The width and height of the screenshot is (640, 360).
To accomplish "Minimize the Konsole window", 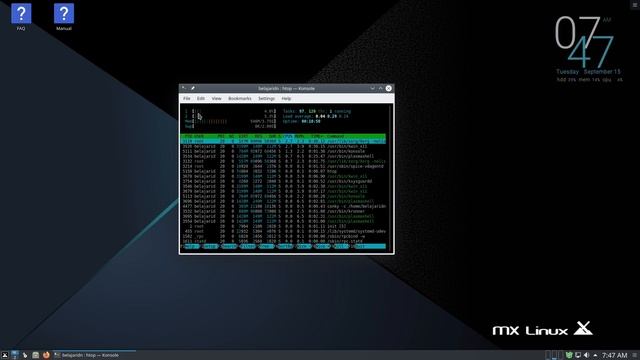I will pyautogui.click(x=372, y=88).
